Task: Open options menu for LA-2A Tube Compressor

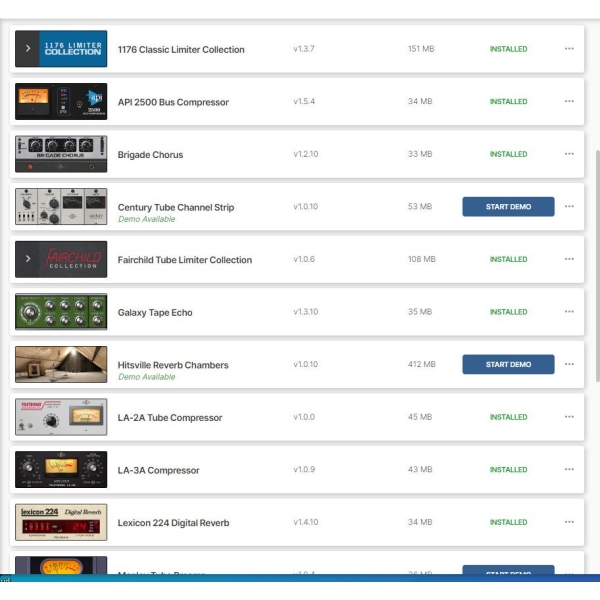Action: pos(569,417)
